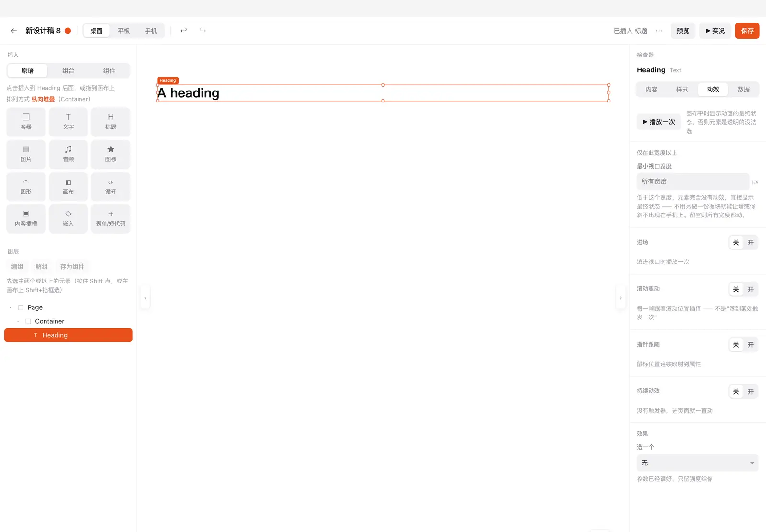This screenshot has width=766, height=532.
Task: Add a 画布 canvas element
Action: (68, 187)
